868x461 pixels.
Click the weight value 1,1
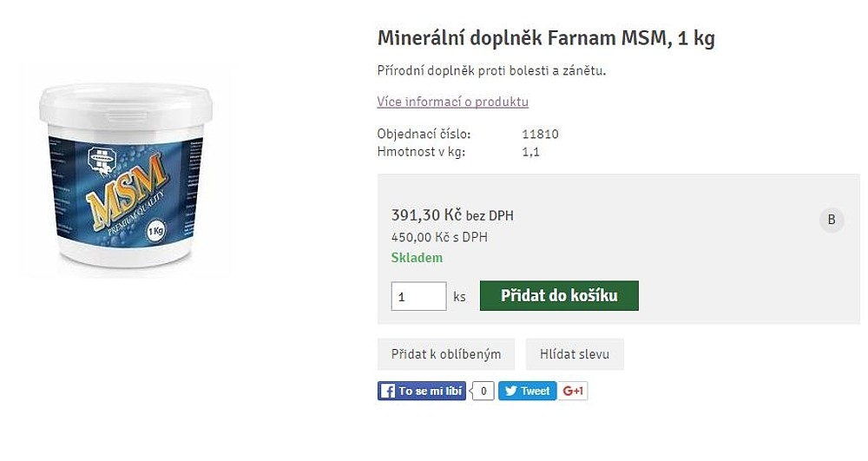tap(530, 152)
